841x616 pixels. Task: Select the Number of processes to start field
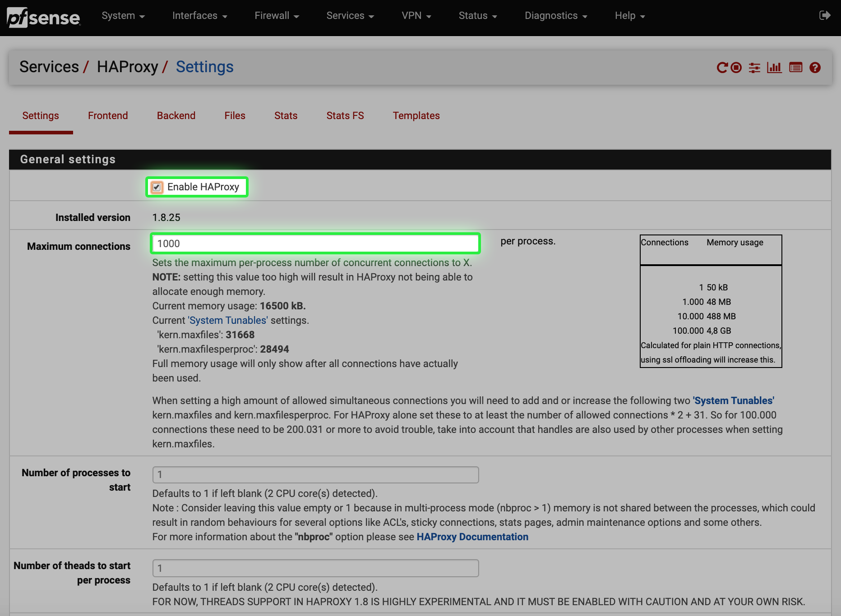[315, 474]
